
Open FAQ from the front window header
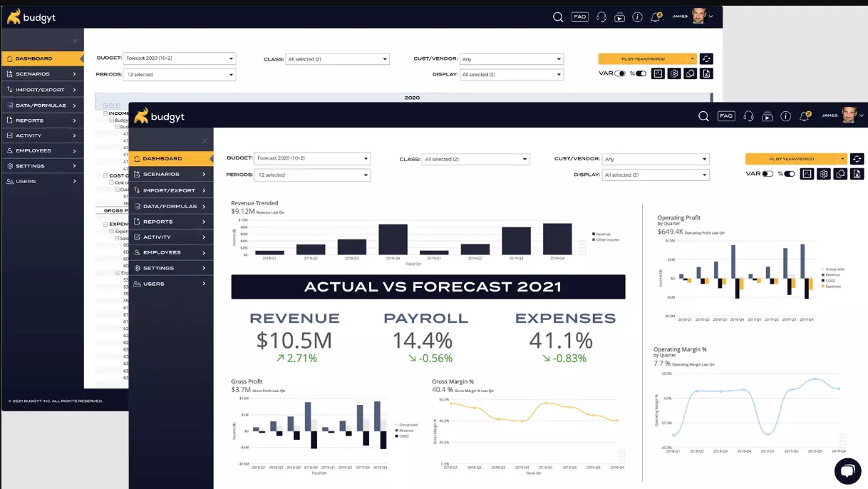coord(725,116)
